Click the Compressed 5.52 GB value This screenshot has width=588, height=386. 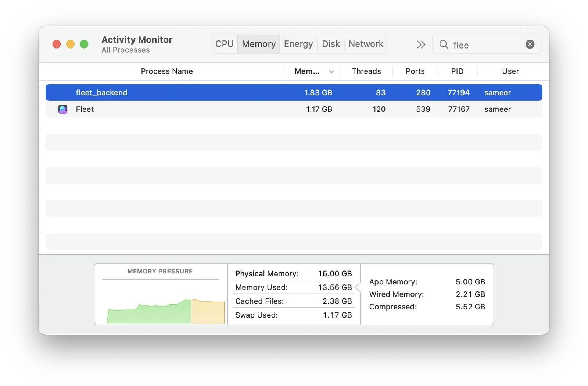coord(470,307)
